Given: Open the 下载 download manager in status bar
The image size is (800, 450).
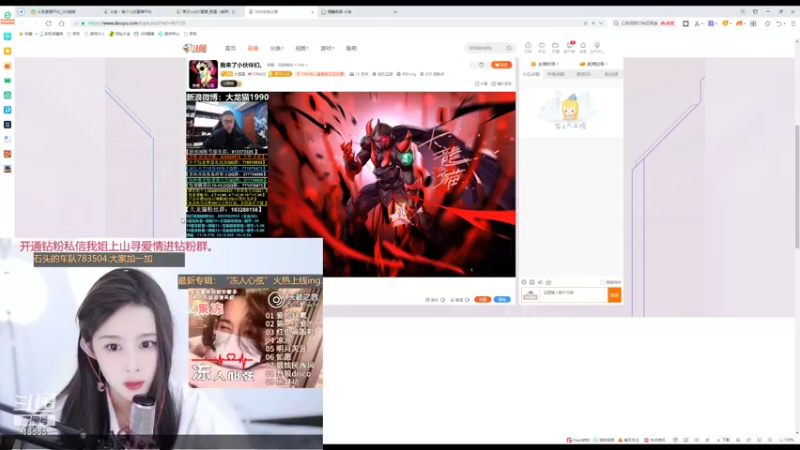Looking at the screenshot, I should 723,440.
